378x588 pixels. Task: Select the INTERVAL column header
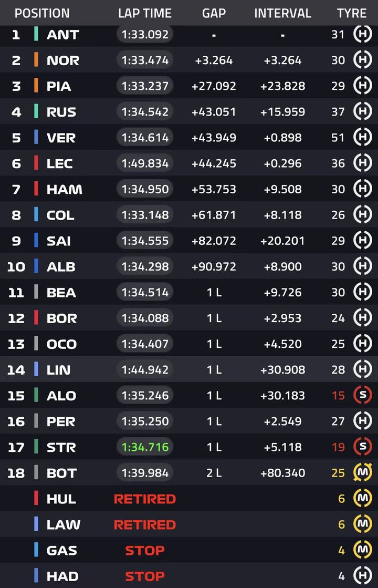tap(282, 13)
